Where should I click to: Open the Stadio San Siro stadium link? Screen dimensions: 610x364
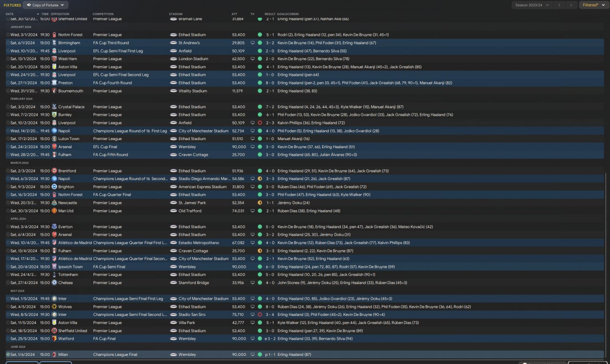coord(193,314)
